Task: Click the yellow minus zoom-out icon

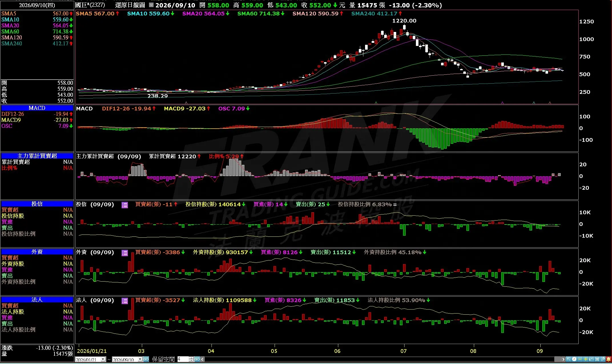Action: point(580,359)
